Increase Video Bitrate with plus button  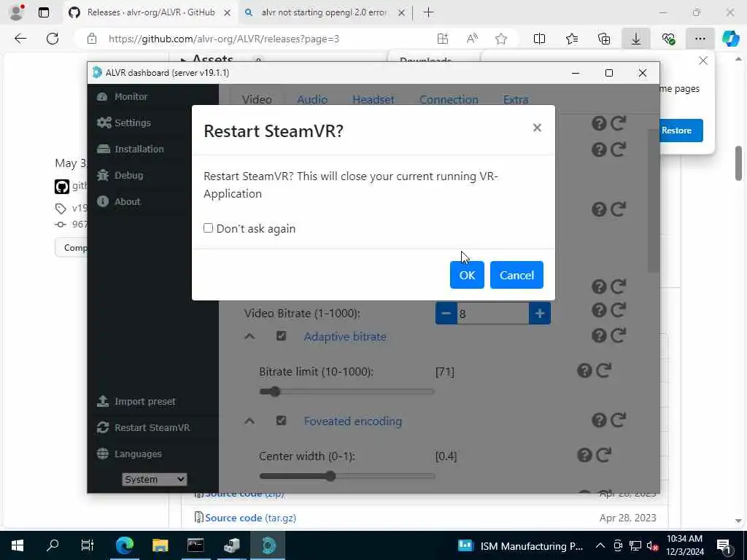click(540, 314)
